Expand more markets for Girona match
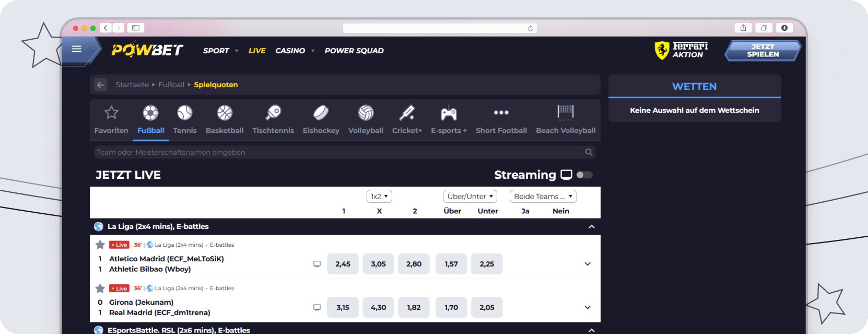 click(588, 307)
